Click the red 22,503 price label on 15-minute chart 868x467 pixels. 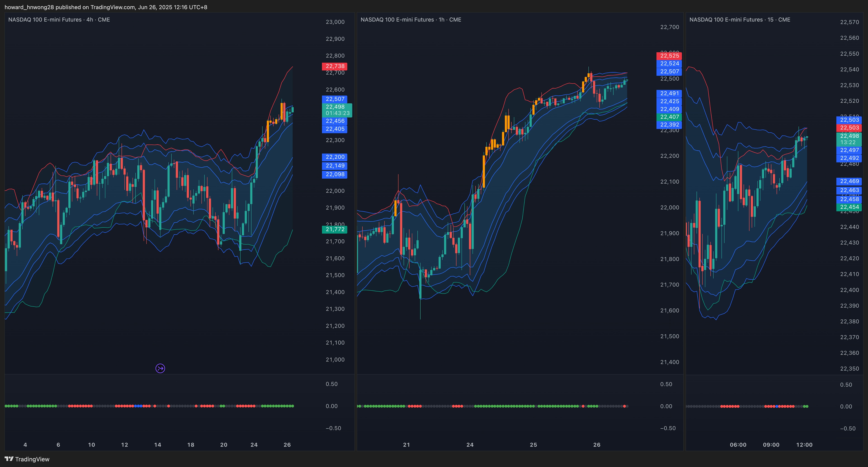(849, 128)
